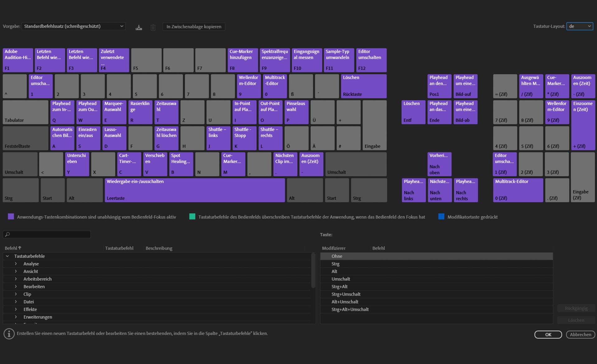Expand the Bearbeiten category
This screenshot has width=597, height=364.
[16, 287]
